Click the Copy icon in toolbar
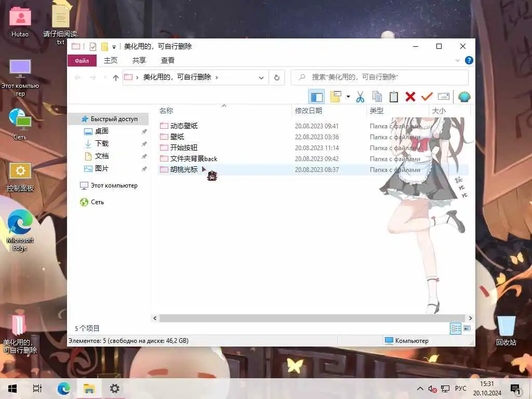Viewport: 532px width, 399px height. pos(377,97)
